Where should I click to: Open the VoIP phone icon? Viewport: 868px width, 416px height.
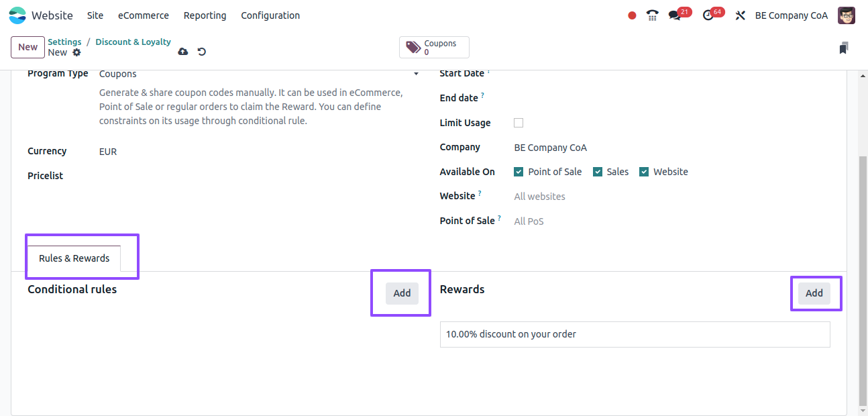[x=652, y=15]
